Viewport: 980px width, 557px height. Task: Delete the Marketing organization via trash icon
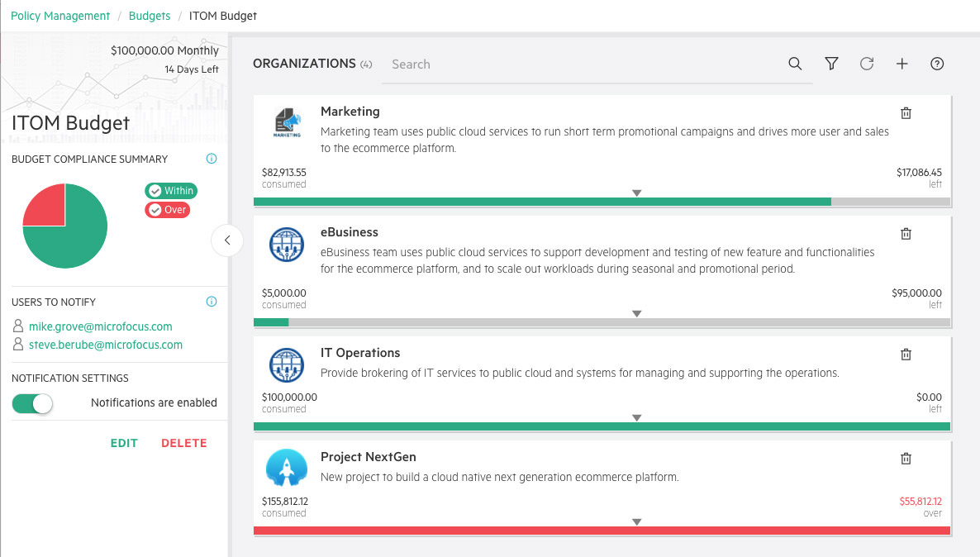[x=906, y=113]
